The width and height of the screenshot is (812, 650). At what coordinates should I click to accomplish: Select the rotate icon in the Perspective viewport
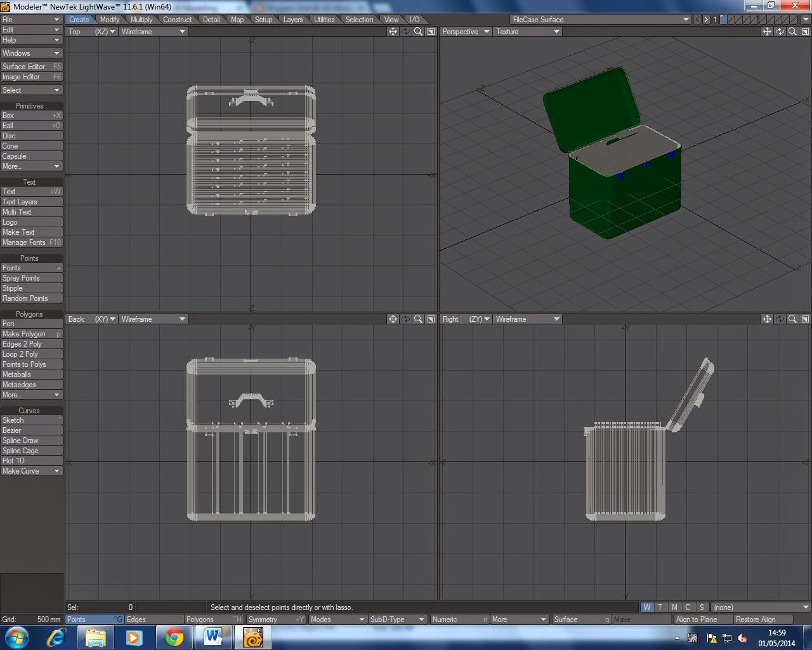click(x=780, y=32)
